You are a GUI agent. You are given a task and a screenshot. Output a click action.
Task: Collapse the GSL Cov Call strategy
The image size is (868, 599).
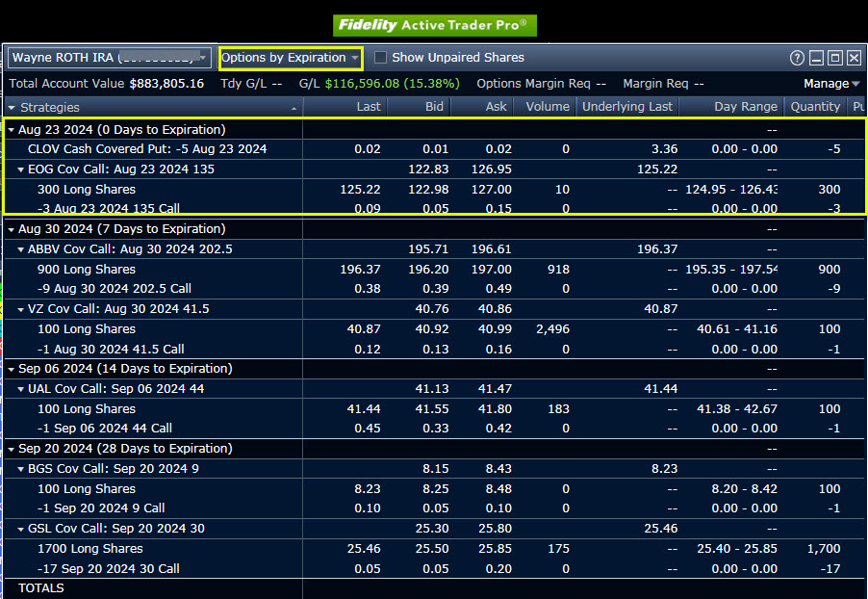[x=21, y=529]
